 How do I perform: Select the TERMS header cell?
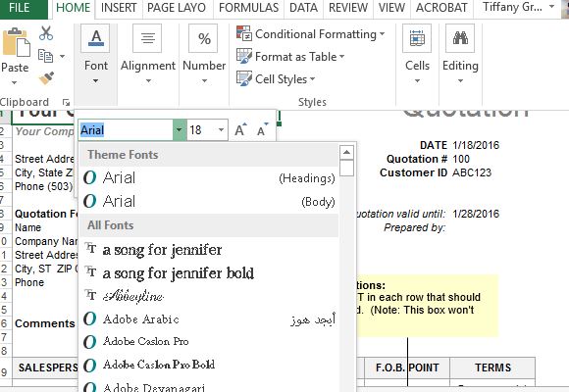[492, 367]
